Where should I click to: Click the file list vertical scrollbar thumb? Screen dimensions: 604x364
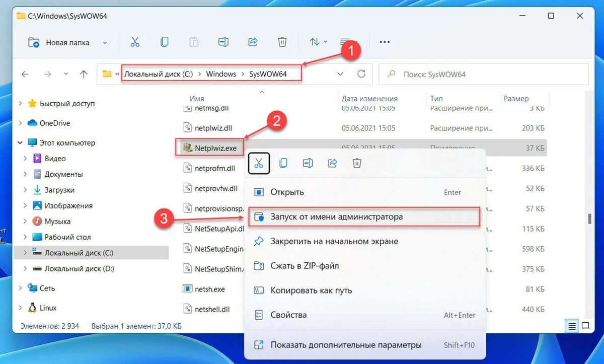coord(589,219)
